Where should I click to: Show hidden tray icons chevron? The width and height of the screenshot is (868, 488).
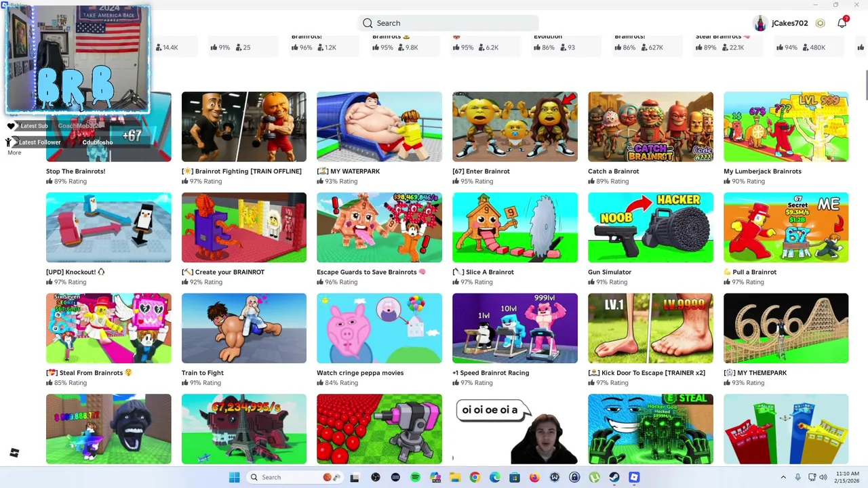tap(783, 477)
